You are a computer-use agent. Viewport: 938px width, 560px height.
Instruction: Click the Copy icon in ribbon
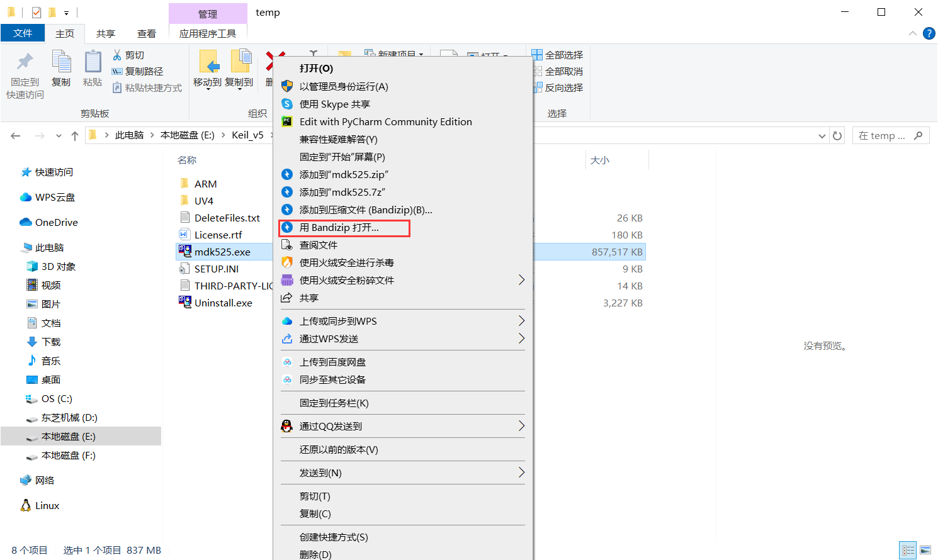point(61,62)
